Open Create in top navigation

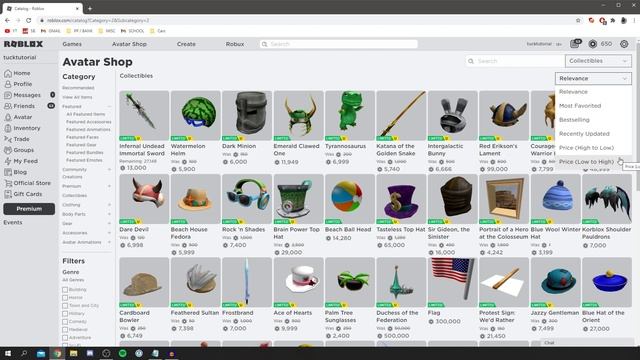[x=186, y=44]
